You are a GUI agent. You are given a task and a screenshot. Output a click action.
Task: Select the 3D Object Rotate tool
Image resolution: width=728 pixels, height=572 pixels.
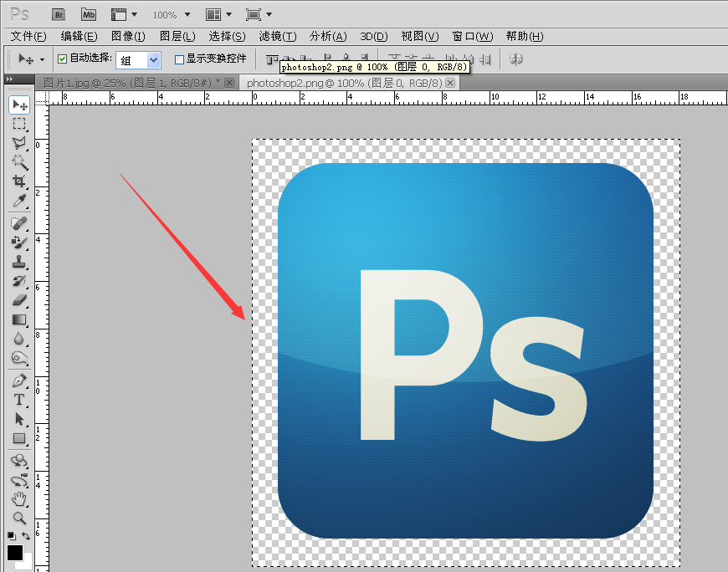pos(19,461)
